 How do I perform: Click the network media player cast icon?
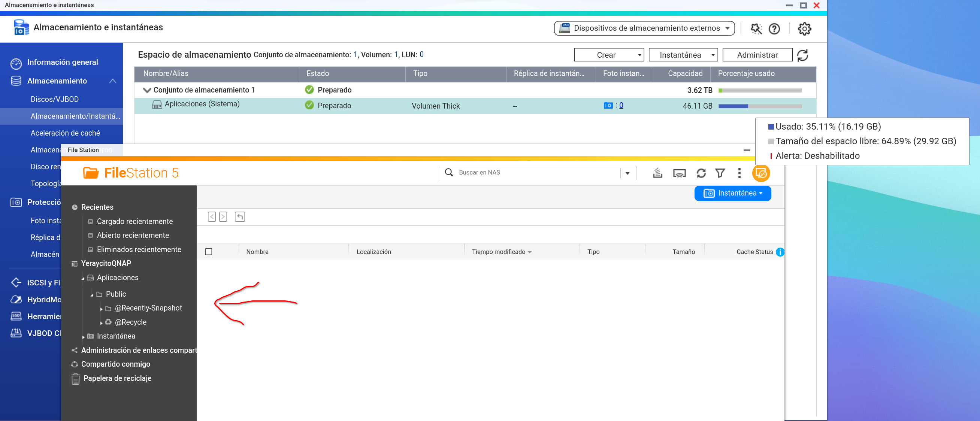[679, 173]
